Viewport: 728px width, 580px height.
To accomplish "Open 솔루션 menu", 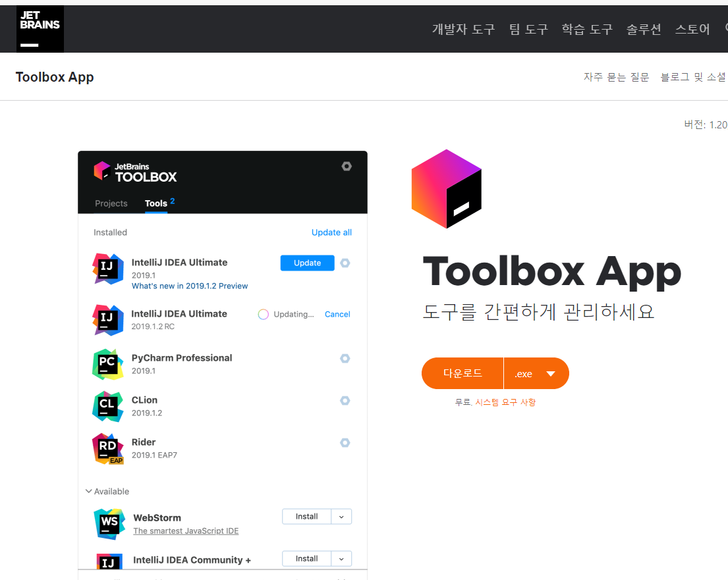I will 644,29.
